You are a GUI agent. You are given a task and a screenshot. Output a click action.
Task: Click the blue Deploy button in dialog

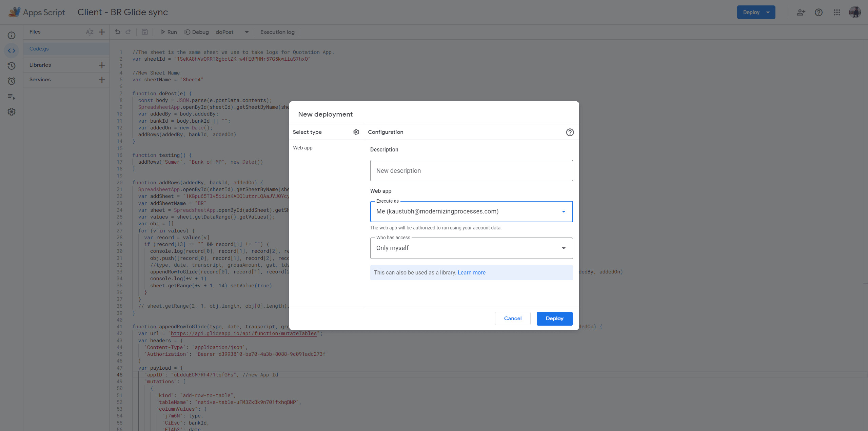coord(554,319)
